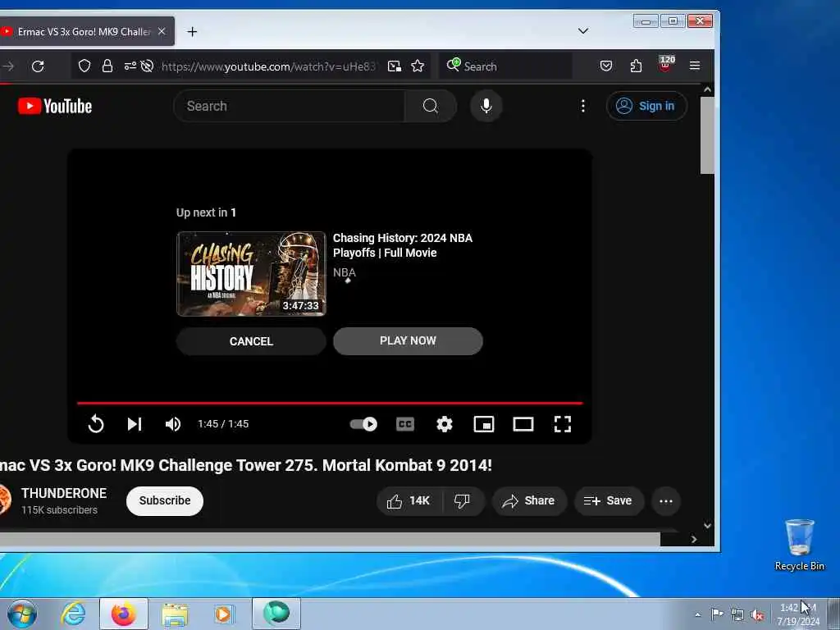Image resolution: width=840 pixels, height=630 pixels.
Task: Click Firefox icon in the taskbar
Action: [124, 614]
